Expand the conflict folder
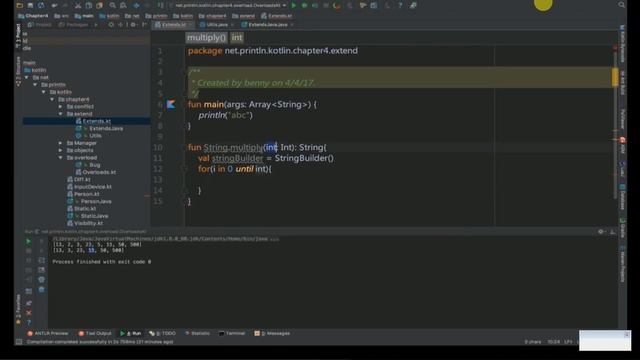The width and height of the screenshot is (640, 360). click(x=60, y=107)
